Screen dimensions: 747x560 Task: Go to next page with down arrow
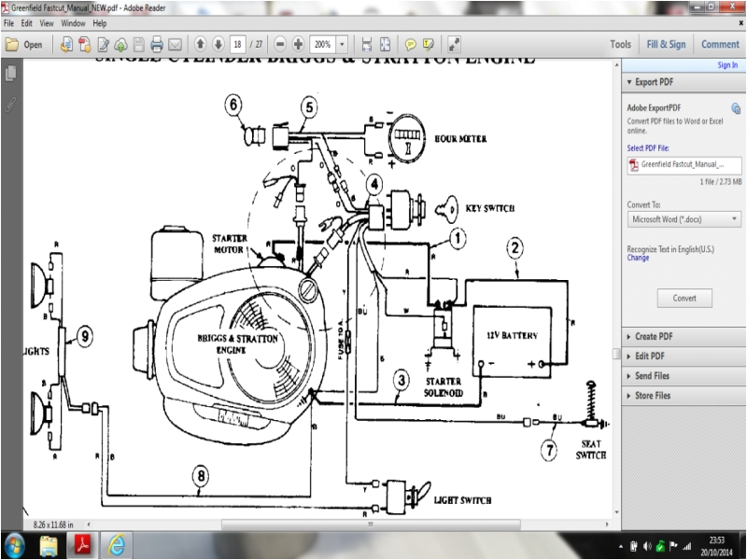pos(218,44)
